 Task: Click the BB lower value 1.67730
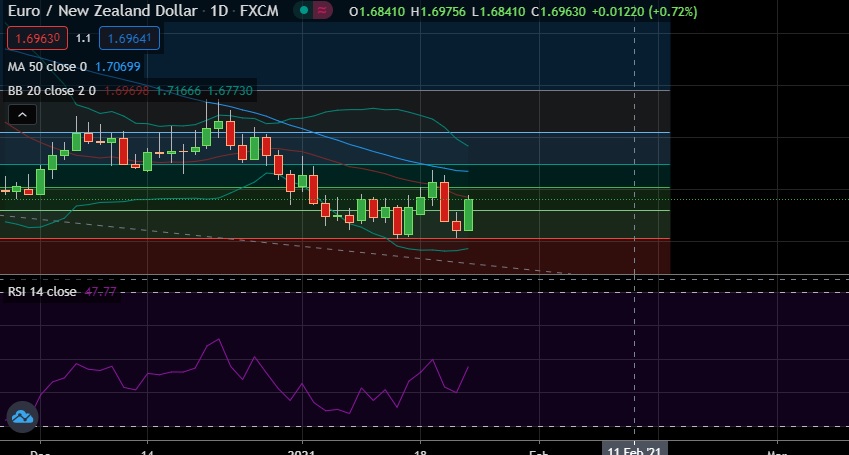[x=230, y=90]
